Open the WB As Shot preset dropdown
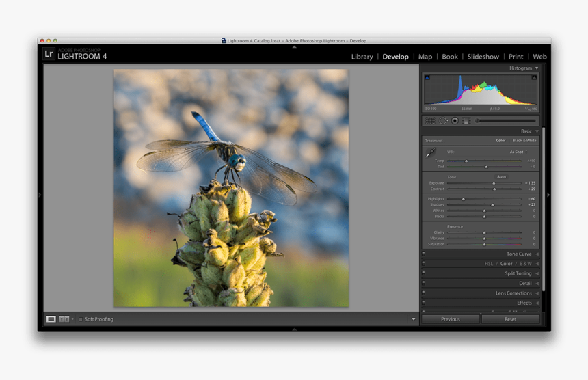588x380 pixels. 518,152
